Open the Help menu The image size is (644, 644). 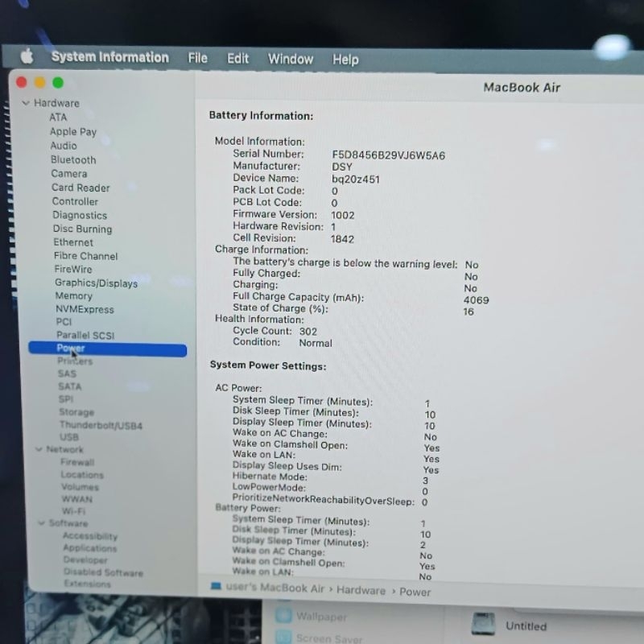pyautogui.click(x=345, y=60)
